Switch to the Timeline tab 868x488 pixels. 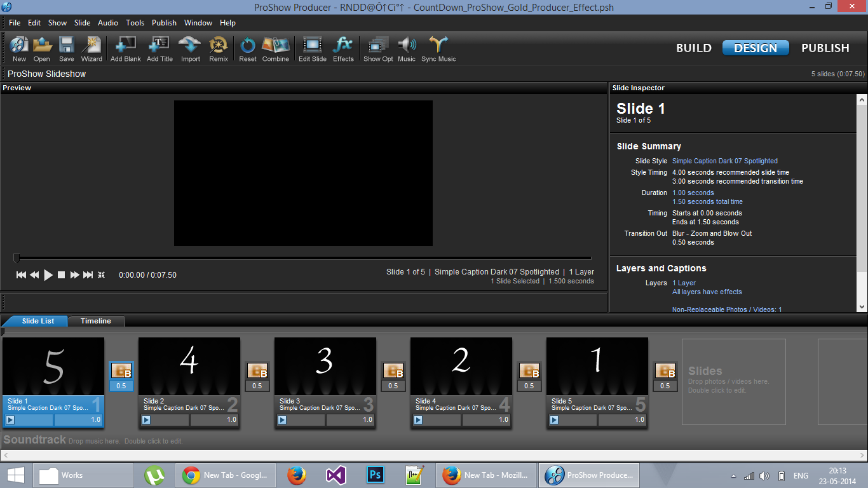[96, 321]
